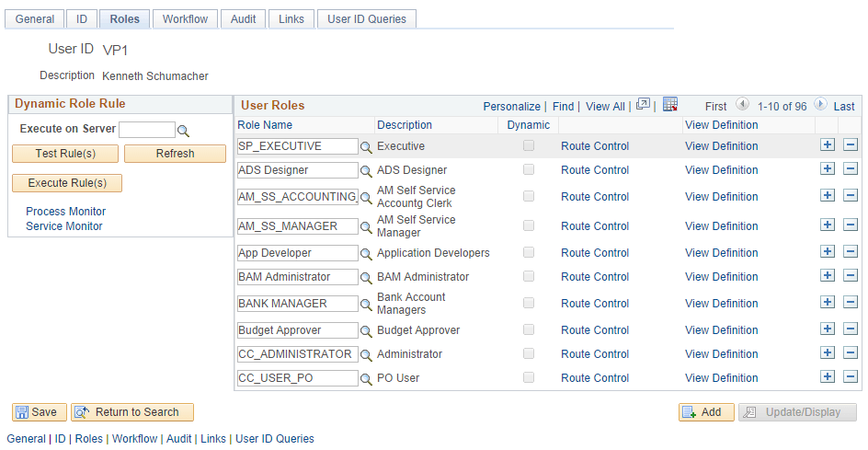Toggle Dynamic checkbox for ADS Designer
The image size is (868, 450).
point(529,169)
